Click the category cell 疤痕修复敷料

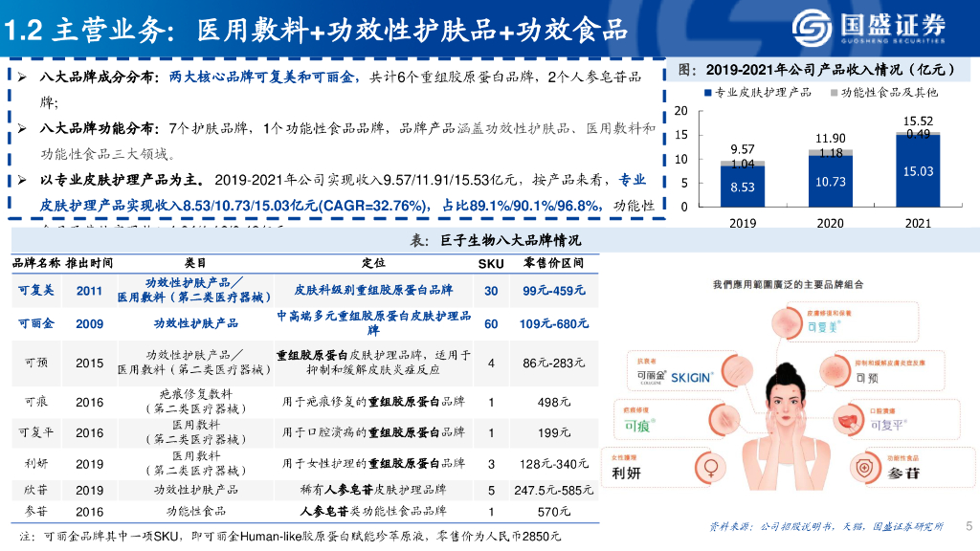pos(195,394)
